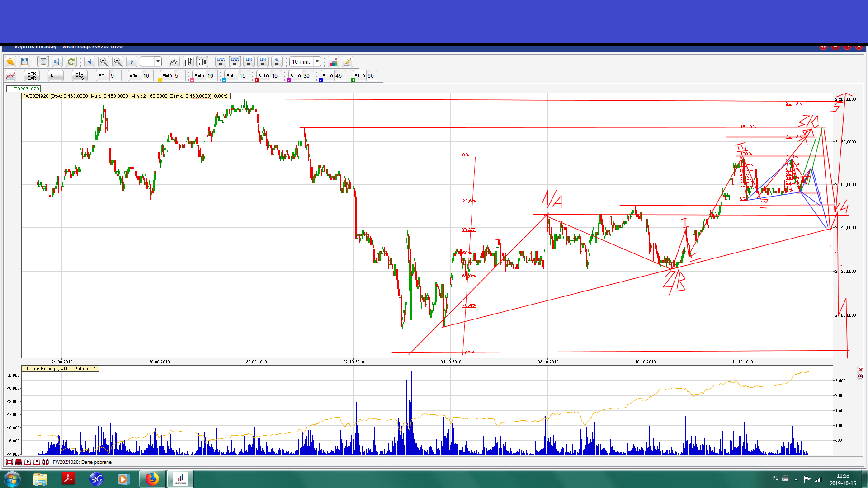
Task: Switch to line chart type icon
Action: 174,61
